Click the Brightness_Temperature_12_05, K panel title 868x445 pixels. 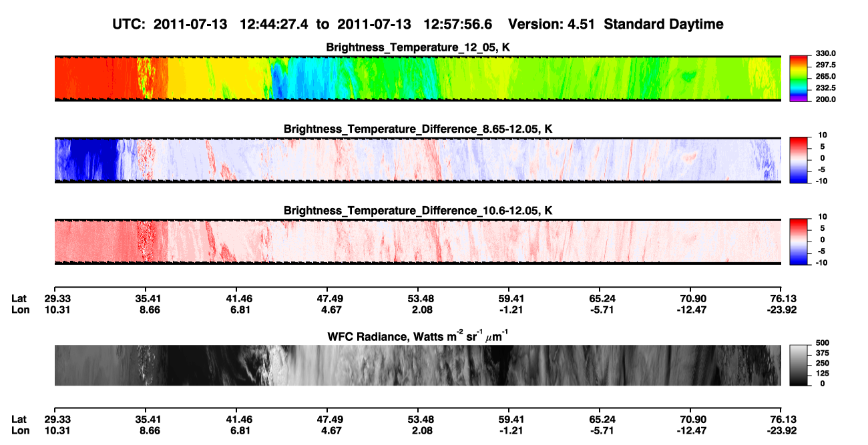coord(418,47)
